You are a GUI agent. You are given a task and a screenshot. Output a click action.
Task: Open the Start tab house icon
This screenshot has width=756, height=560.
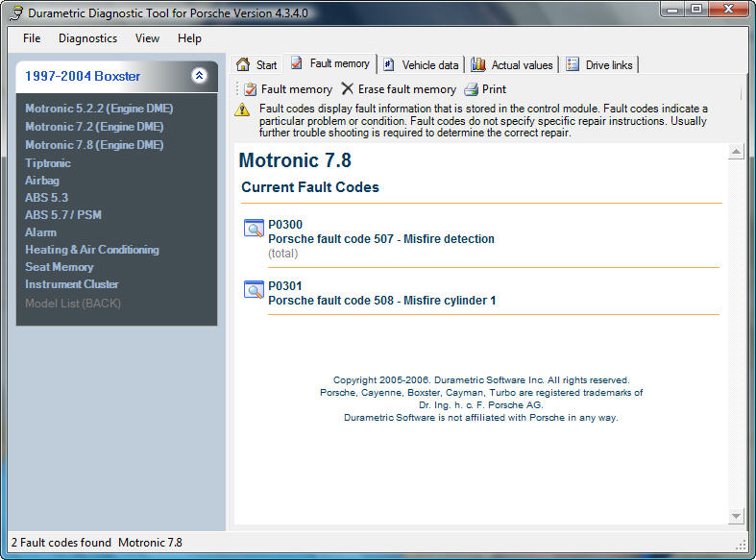click(243, 64)
